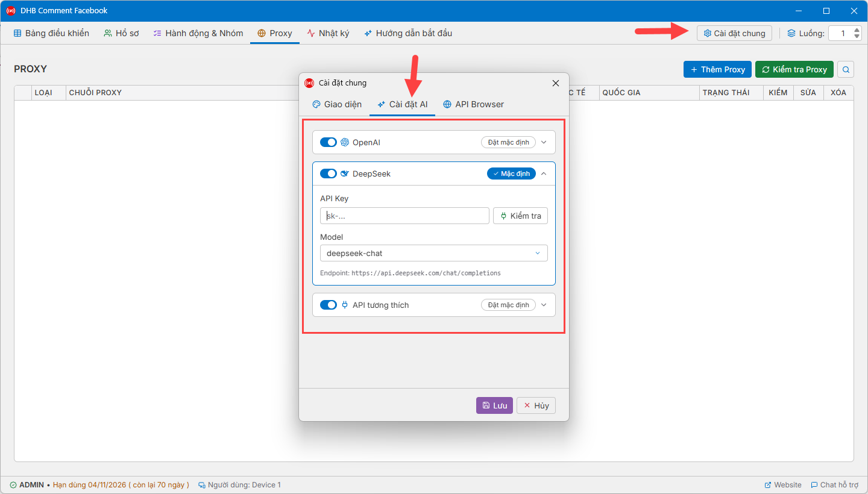868x494 pixels.
Task: Open the Website link in status bar
Action: 783,485
